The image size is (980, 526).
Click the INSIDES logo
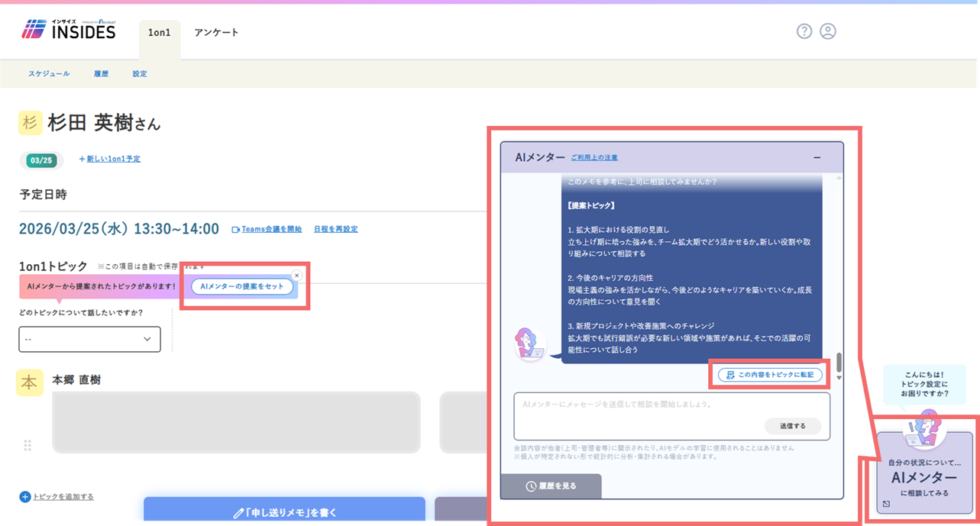pyautogui.click(x=69, y=30)
